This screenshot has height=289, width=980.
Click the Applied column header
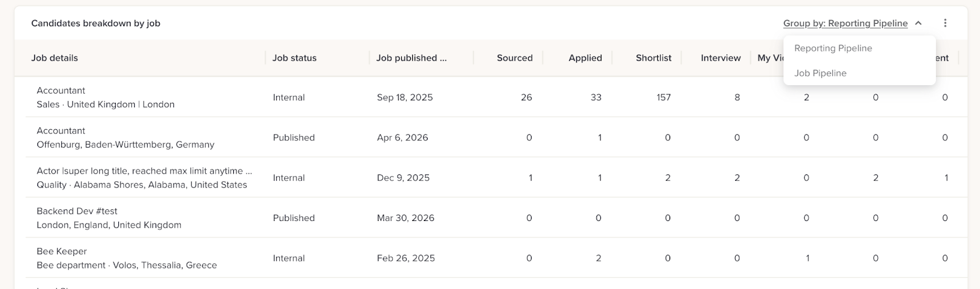click(x=585, y=58)
